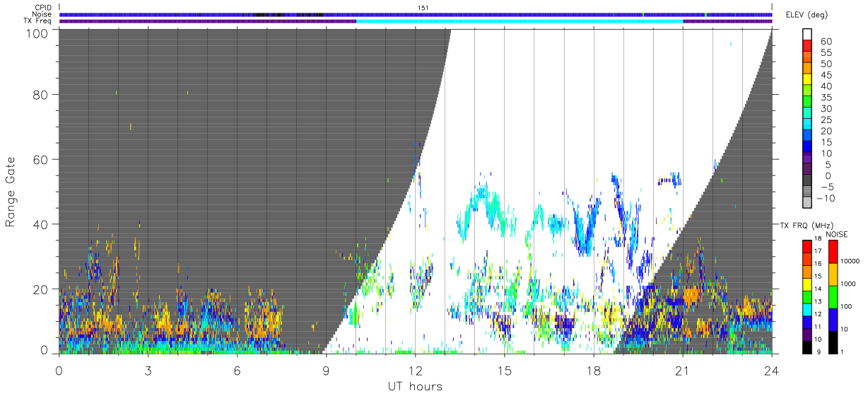Click the '55' label on ELEV scale

[825, 53]
